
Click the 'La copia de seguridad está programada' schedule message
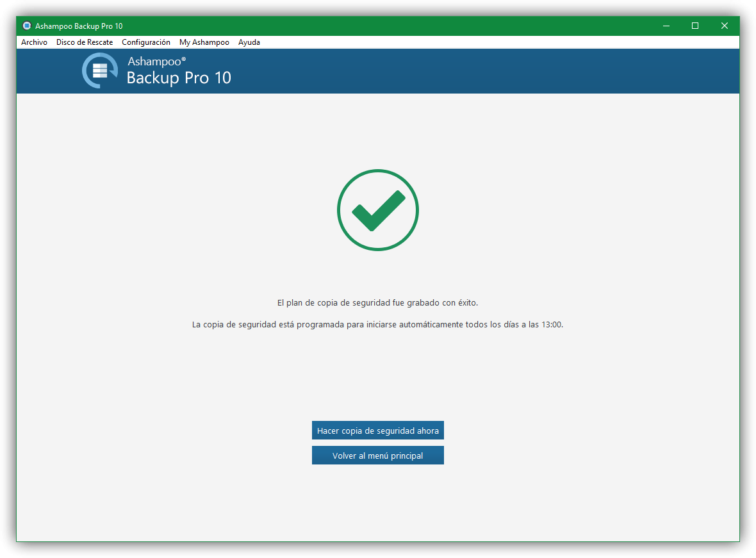(x=377, y=325)
